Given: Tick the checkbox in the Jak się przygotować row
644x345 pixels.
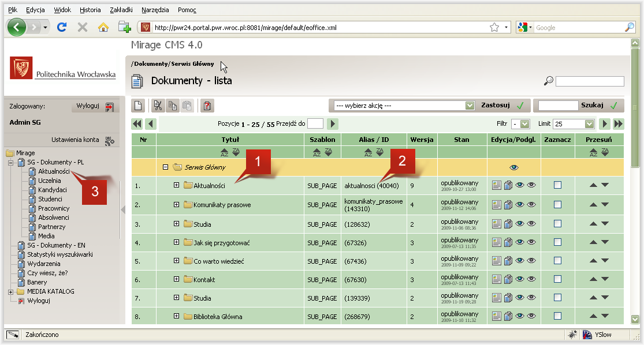Looking at the screenshot, I should [x=557, y=242].
